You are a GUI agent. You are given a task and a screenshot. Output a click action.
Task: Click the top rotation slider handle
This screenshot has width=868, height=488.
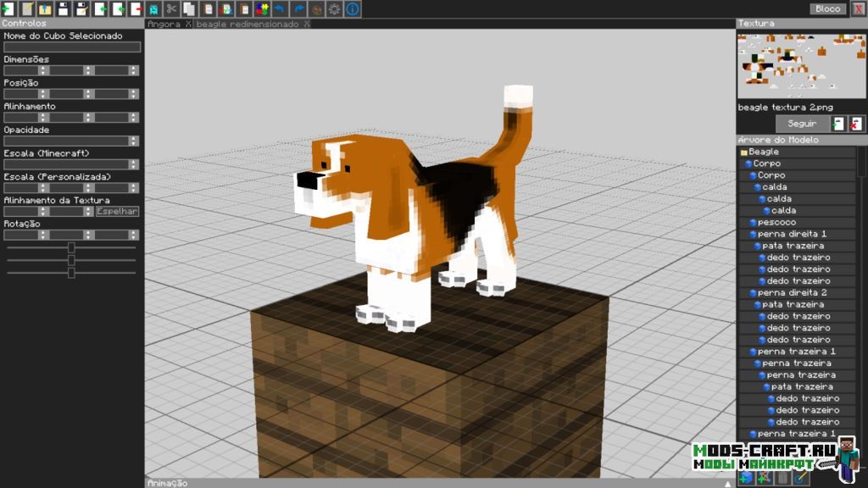(71, 247)
